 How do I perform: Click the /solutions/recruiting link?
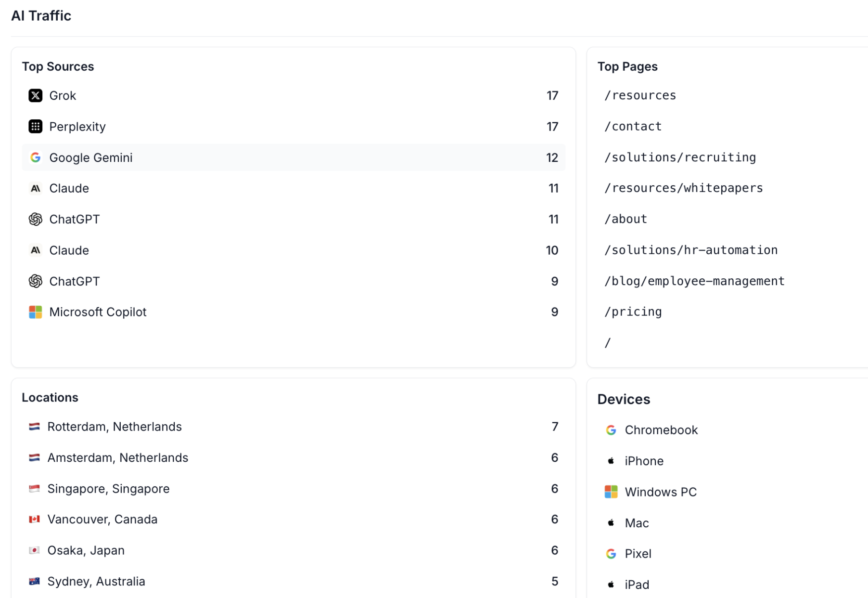(680, 157)
